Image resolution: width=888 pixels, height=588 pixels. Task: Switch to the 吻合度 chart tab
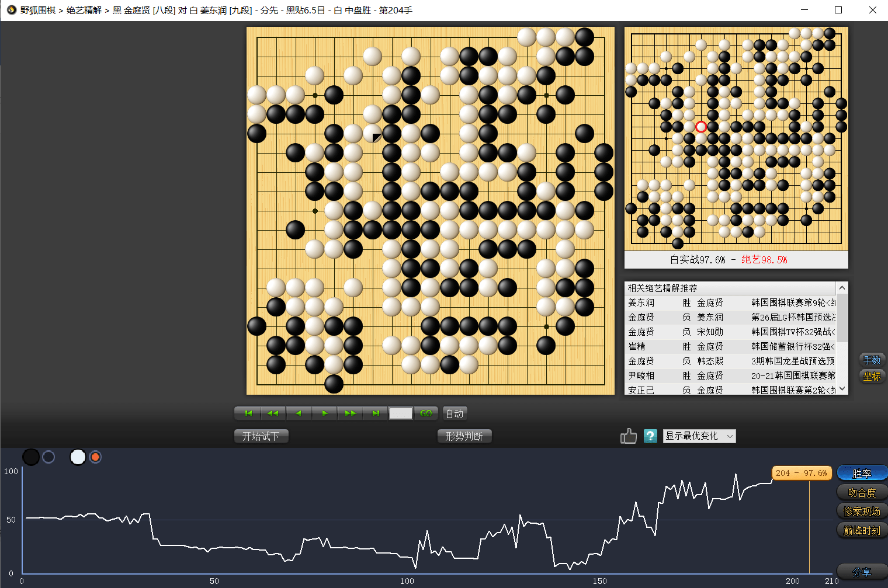(862, 493)
